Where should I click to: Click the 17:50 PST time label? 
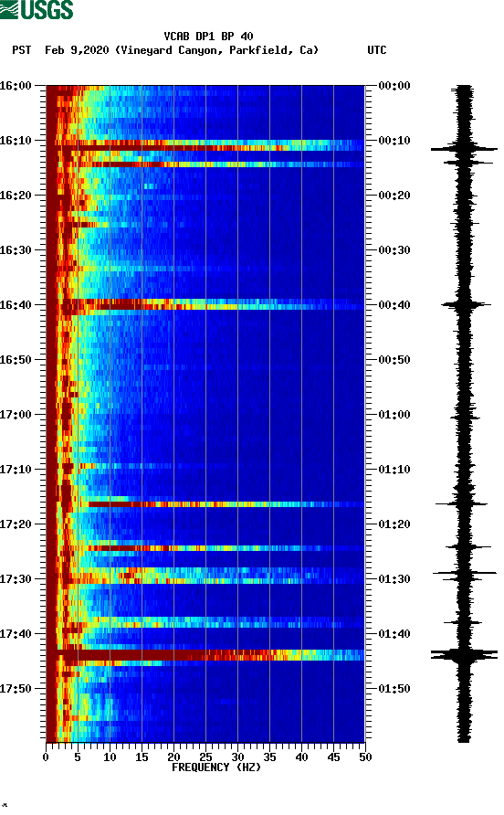point(16,689)
